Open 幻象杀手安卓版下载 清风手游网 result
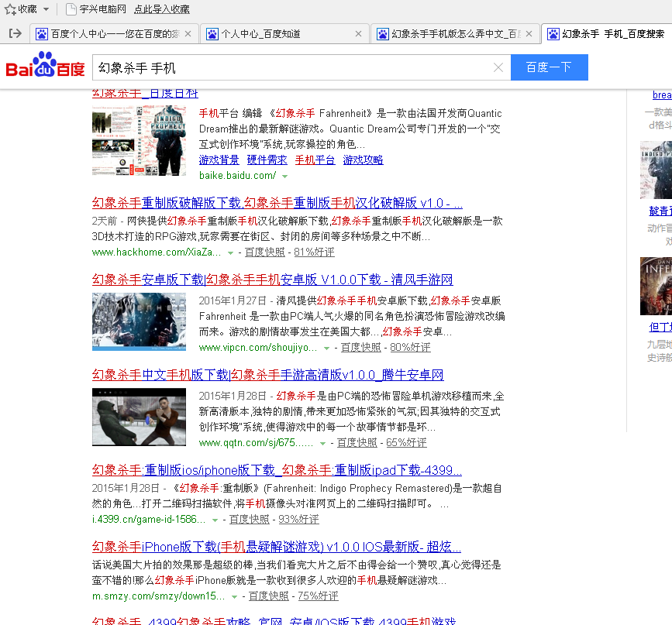 pyautogui.click(x=273, y=280)
